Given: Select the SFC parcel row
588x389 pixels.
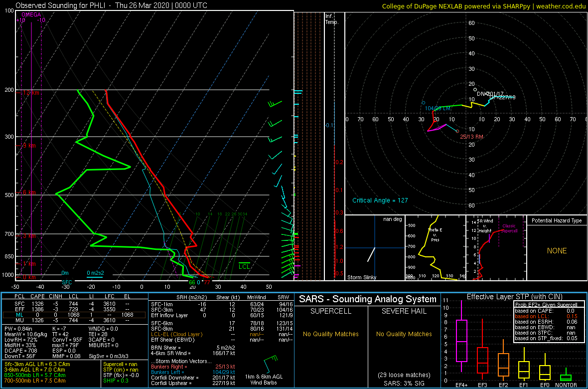Looking at the screenshot, I should tap(74, 303).
